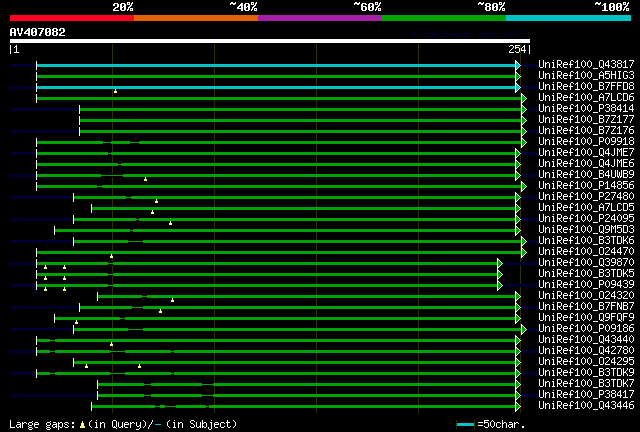Click the yellow gap marker below O24320 bar
The width and height of the screenshot is (640, 432).
172,300
